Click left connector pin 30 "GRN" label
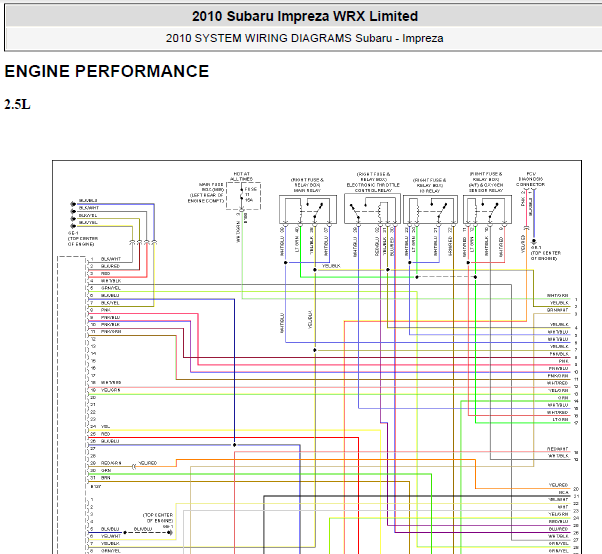The width and height of the screenshot is (602, 554). tap(106, 470)
